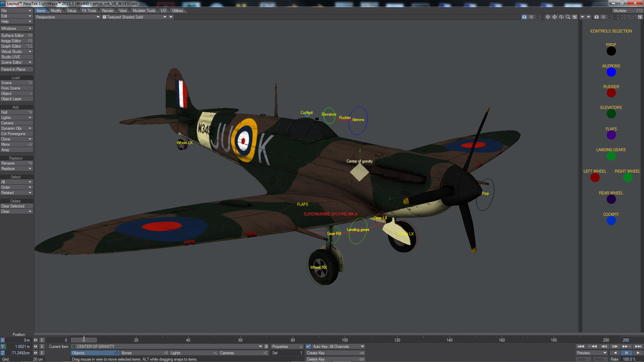Open the Perspective view type dropdown

[x=68, y=17]
